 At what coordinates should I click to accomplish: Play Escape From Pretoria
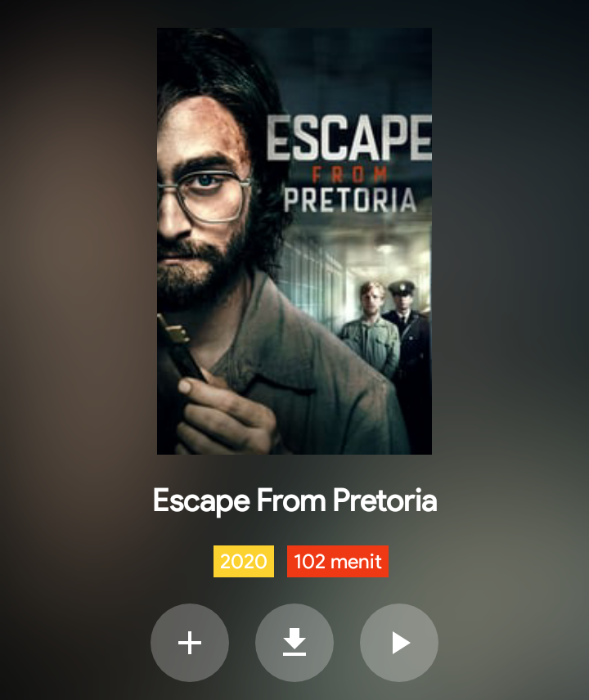coord(399,643)
